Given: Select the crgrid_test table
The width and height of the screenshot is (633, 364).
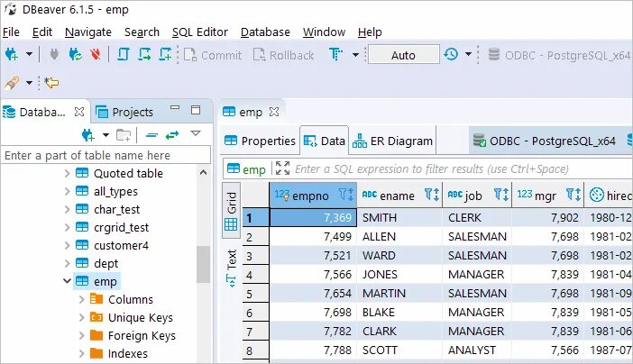Looking at the screenshot, I should (x=121, y=228).
